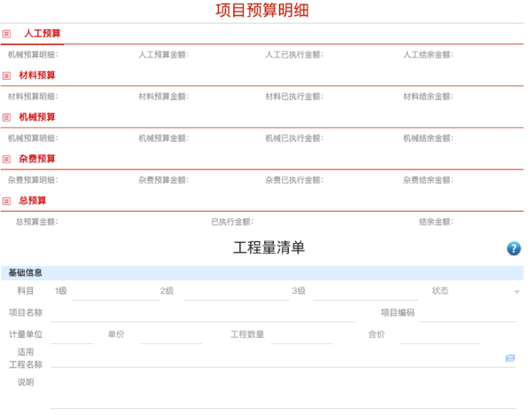Click the 机械结余金额 label
This screenshot has width=532, height=416.
point(428,138)
